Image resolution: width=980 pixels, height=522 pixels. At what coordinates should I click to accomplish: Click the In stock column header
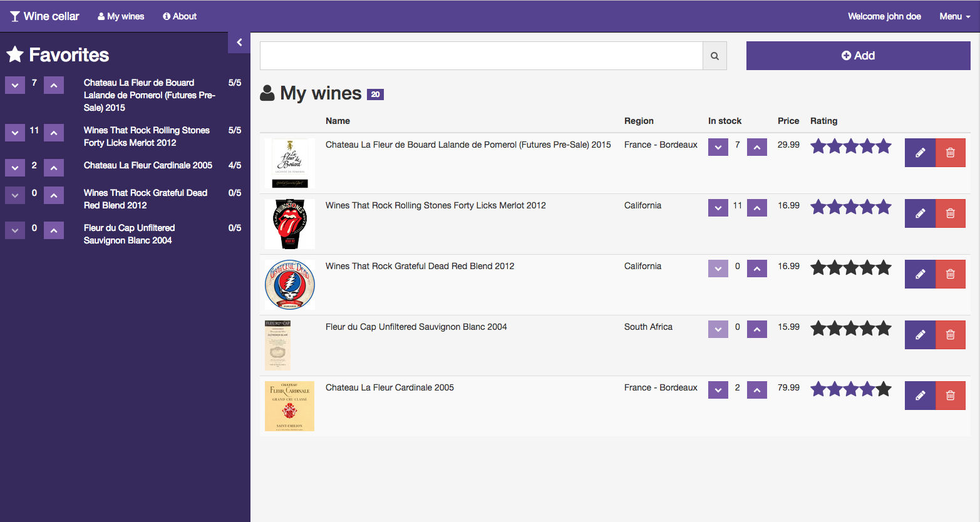pyautogui.click(x=725, y=121)
